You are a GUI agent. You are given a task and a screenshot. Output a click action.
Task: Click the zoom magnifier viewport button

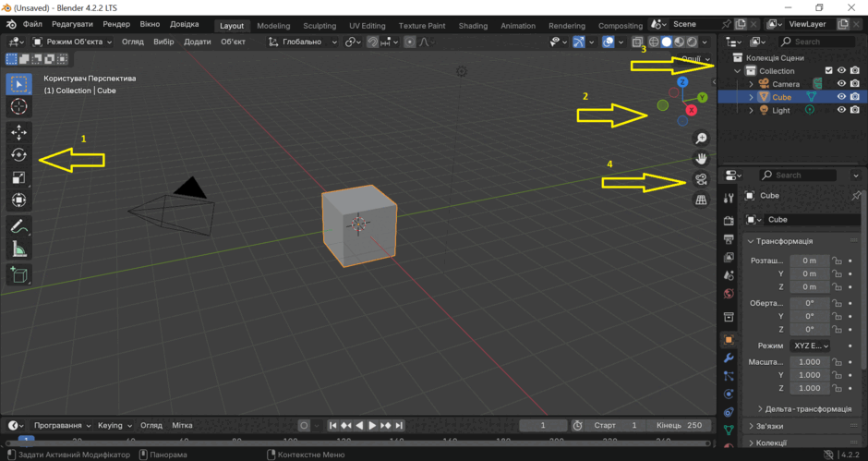[701, 138]
